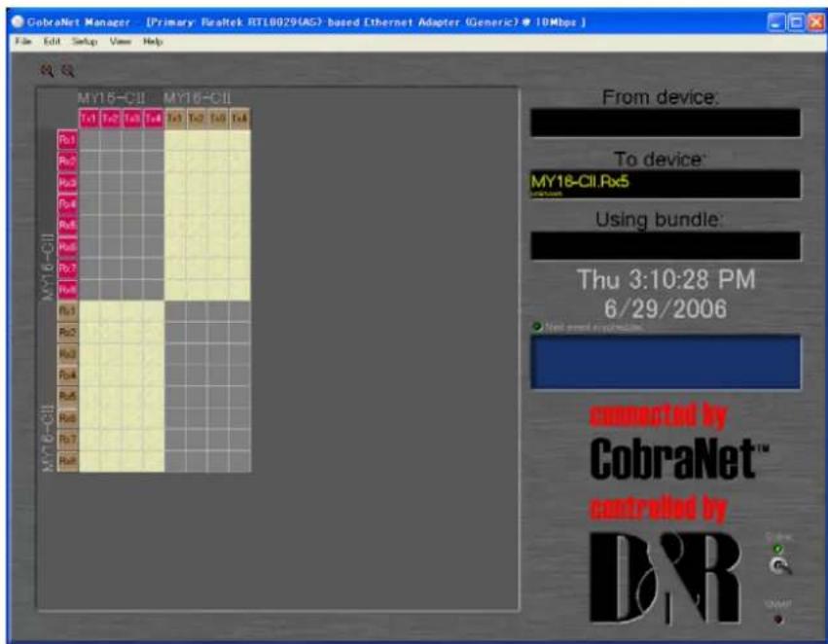Click MY16-CII header above pink Tx columns

[111, 98]
